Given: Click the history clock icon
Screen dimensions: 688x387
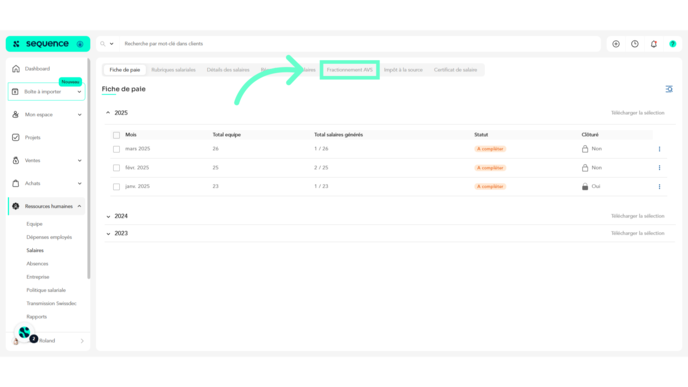Looking at the screenshot, I should pyautogui.click(x=634, y=44).
